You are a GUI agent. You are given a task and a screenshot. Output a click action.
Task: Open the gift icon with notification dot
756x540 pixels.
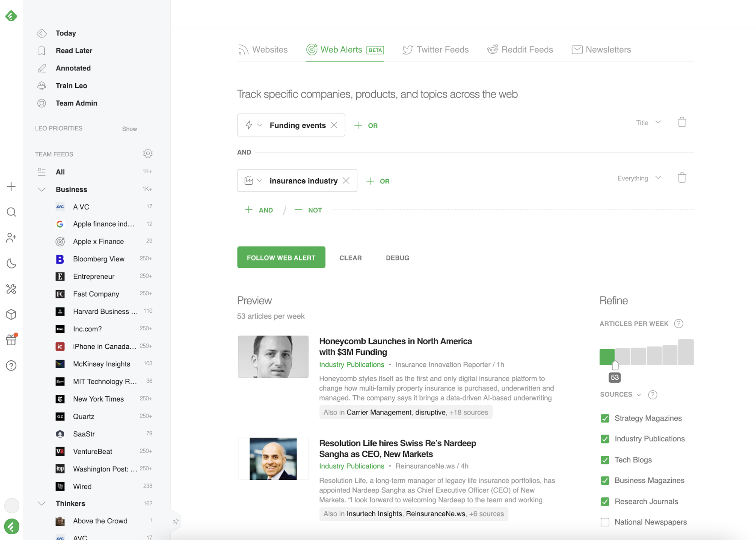tap(11, 340)
